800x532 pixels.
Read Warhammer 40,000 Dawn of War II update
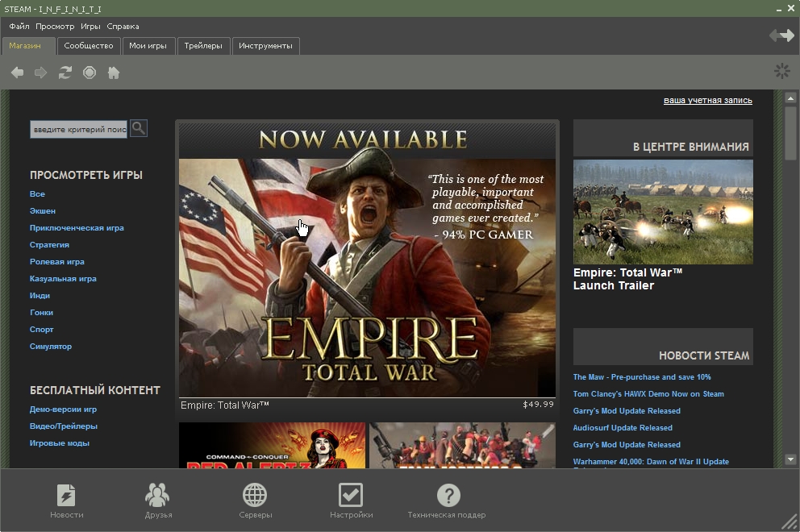point(651,462)
